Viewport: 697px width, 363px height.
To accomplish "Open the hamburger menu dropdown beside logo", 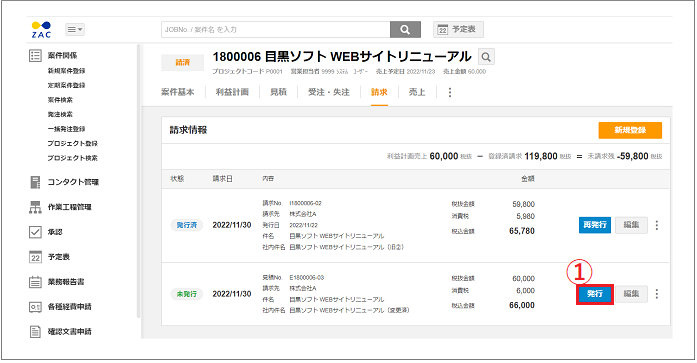I will 75,29.
